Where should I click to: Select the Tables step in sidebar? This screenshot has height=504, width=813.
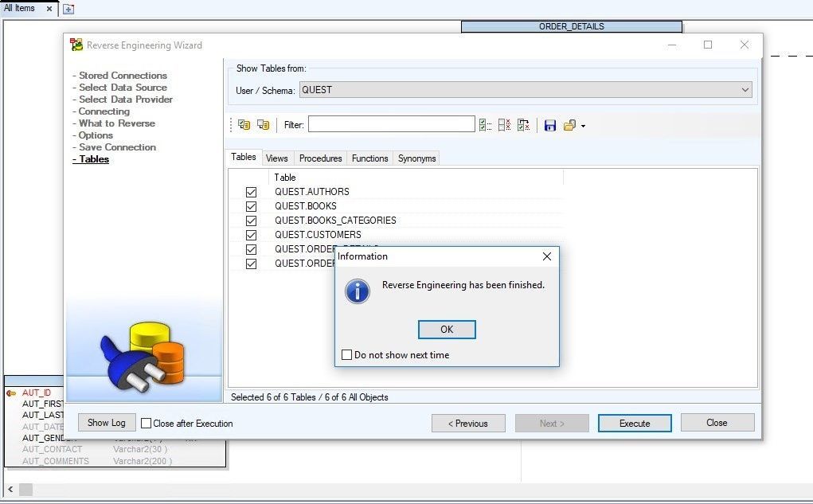91,159
